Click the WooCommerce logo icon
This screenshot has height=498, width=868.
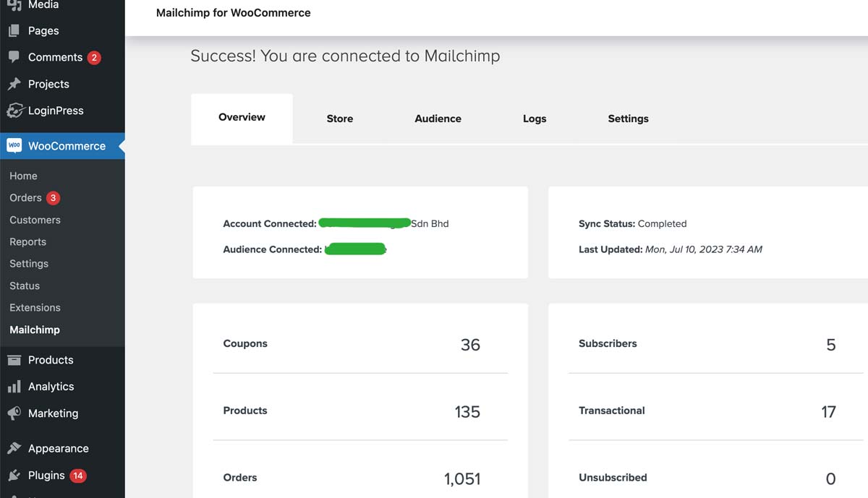14,145
